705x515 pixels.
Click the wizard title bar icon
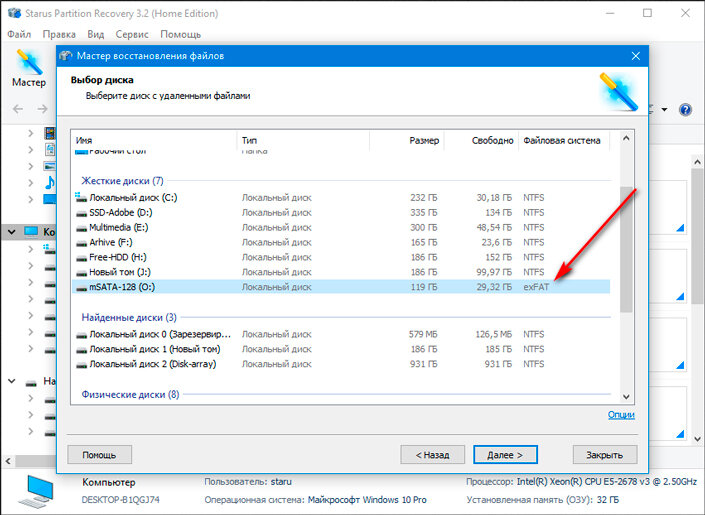click(66, 56)
